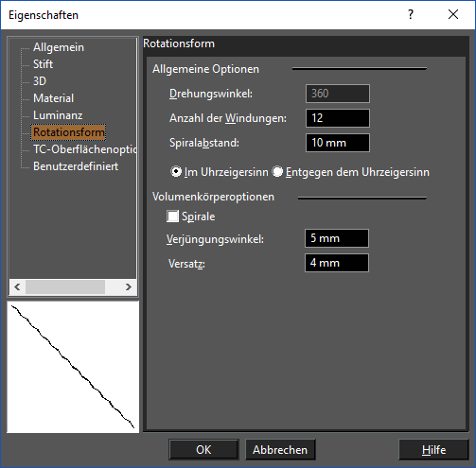
Task: Confirm the dialog with OK
Action: point(203,450)
